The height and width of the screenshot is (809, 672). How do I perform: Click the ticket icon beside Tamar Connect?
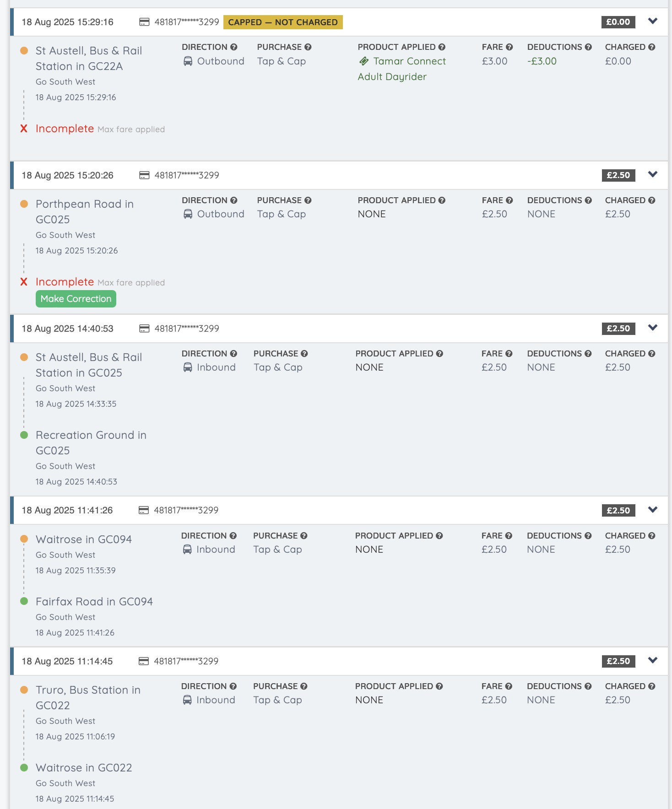(x=364, y=61)
